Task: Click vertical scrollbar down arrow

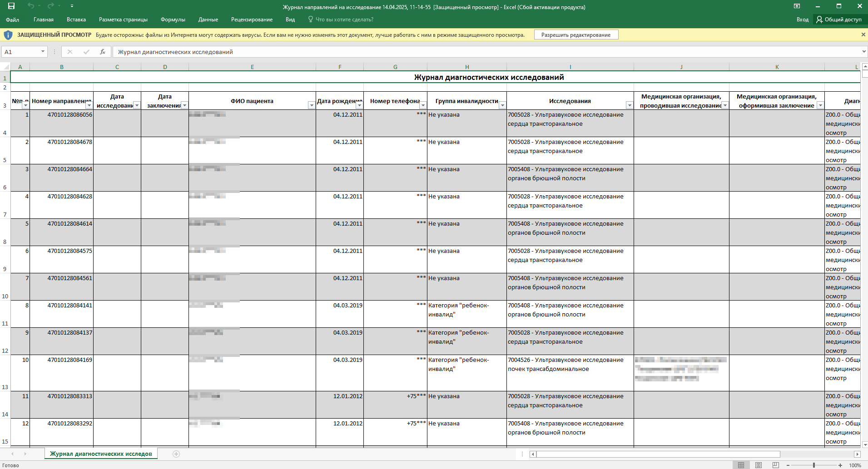Action: [865, 444]
